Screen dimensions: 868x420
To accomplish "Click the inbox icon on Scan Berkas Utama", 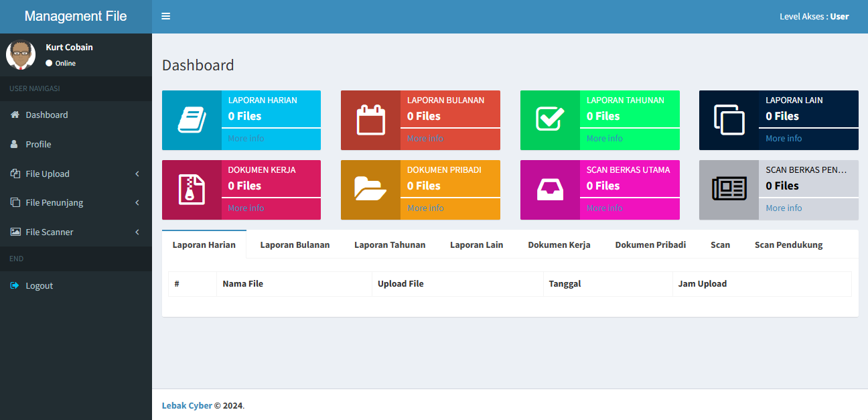I will pos(550,190).
